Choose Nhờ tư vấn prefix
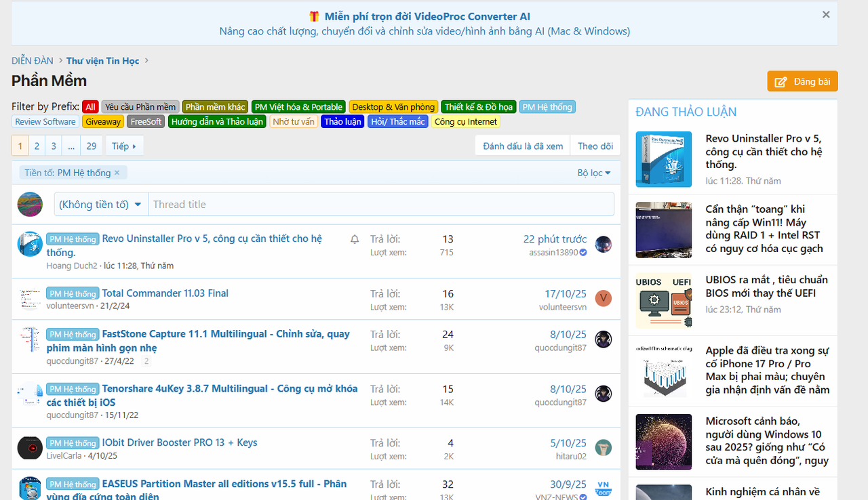Image resolution: width=868 pixels, height=500 pixels. tap(294, 122)
